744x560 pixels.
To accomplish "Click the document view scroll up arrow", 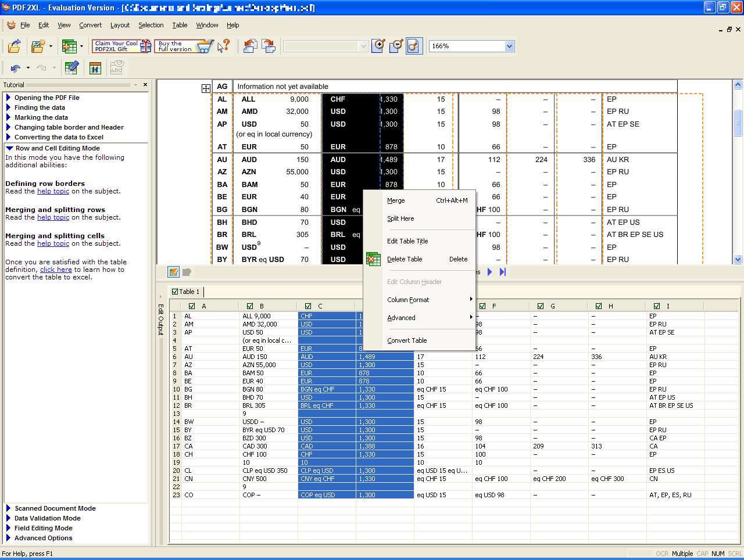I will coord(738,85).
